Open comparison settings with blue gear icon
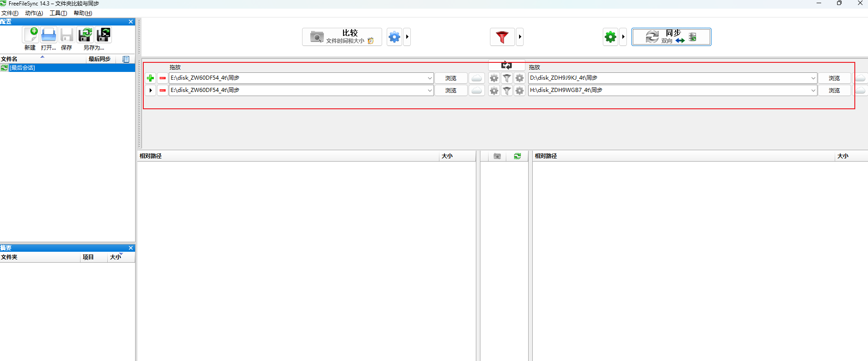Image resolution: width=868 pixels, height=361 pixels. [394, 37]
